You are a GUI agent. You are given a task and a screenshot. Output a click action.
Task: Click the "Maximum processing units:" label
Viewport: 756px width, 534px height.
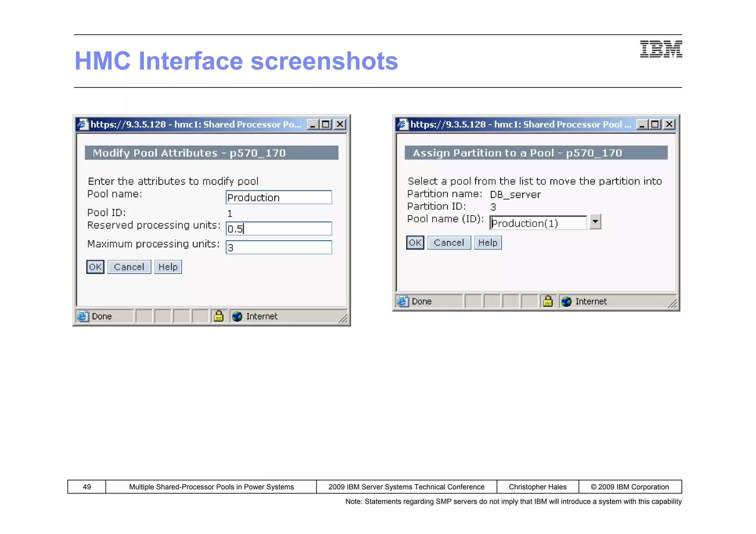pyautogui.click(x=153, y=244)
